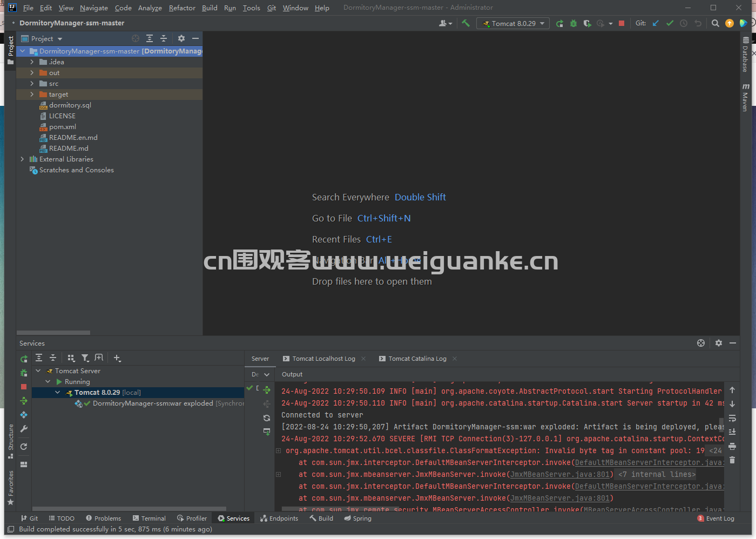Roll back changes with the Git undo icon

[698, 23]
